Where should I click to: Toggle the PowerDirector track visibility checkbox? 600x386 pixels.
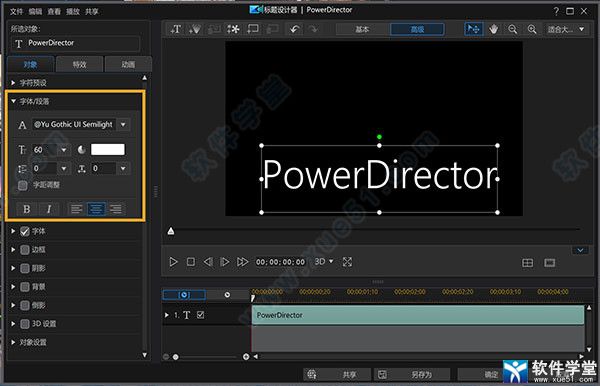[x=200, y=315]
